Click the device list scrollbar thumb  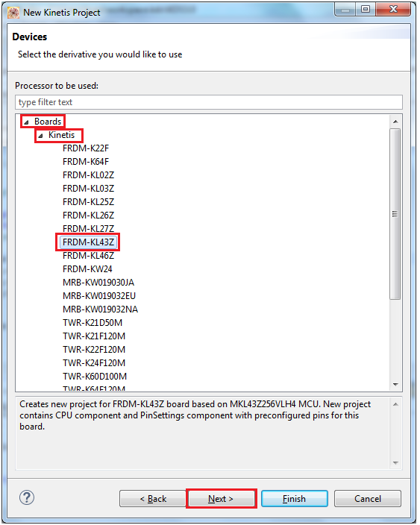[x=395, y=214]
